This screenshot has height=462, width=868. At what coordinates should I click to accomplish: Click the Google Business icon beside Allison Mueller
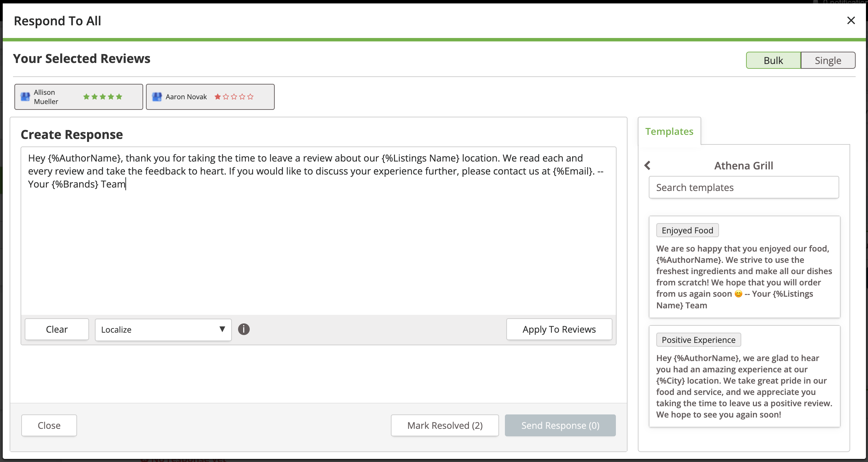pyautogui.click(x=25, y=97)
